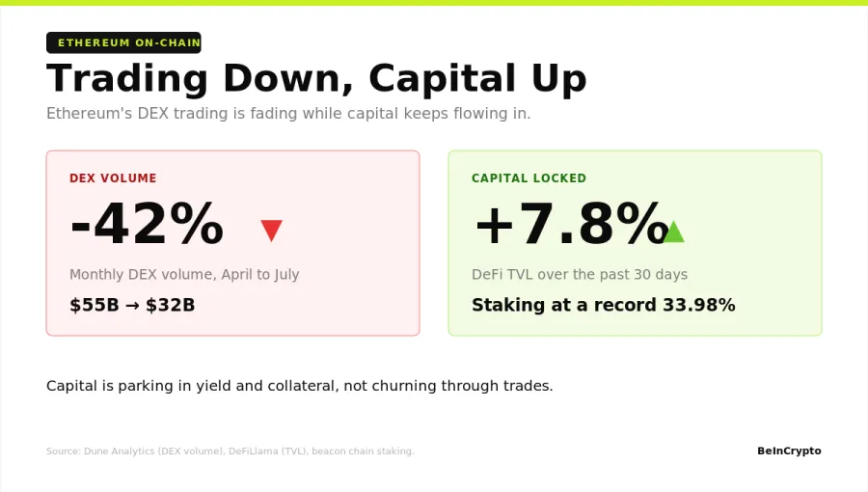Select the $55B → $32B value
This screenshot has height=492, width=868.
click(132, 305)
